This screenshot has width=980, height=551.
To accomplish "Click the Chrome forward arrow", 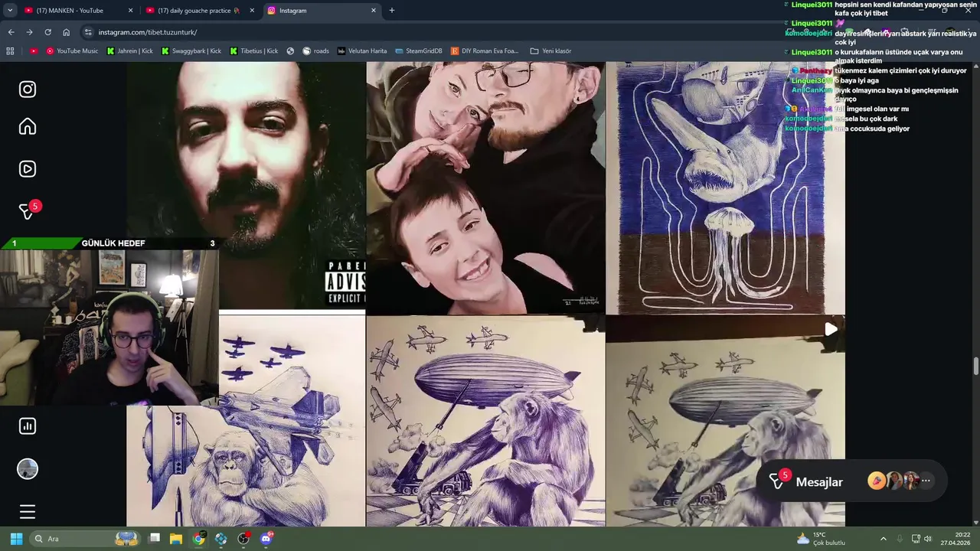I will point(29,32).
